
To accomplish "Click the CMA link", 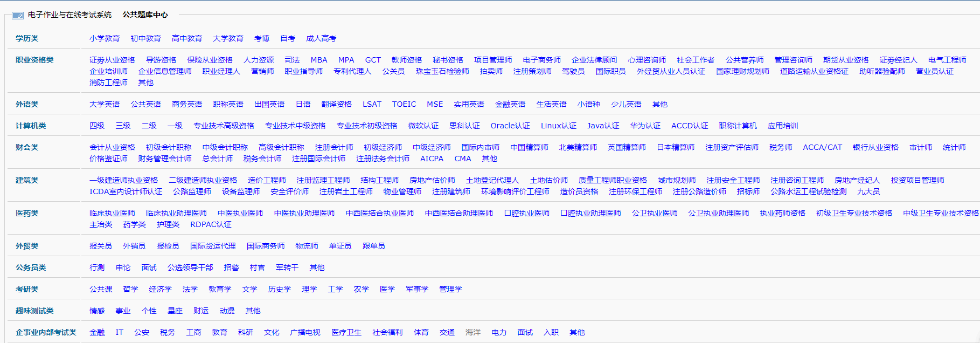I will [x=463, y=159].
